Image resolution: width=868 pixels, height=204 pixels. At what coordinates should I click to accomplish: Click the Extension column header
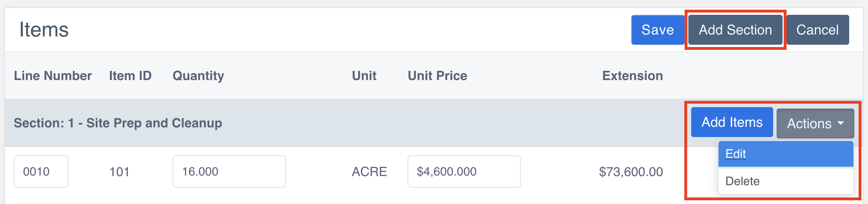coord(632,76)
